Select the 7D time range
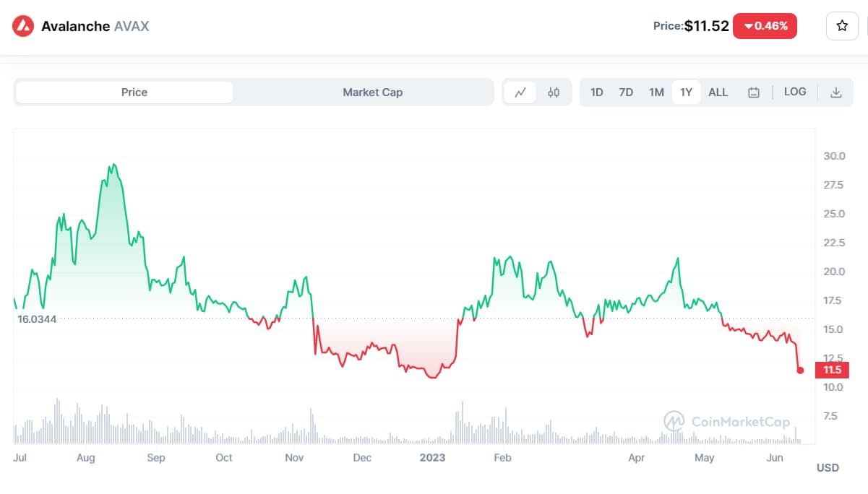The width and height of the screenshot is (868, 494). tap(626, 92)
